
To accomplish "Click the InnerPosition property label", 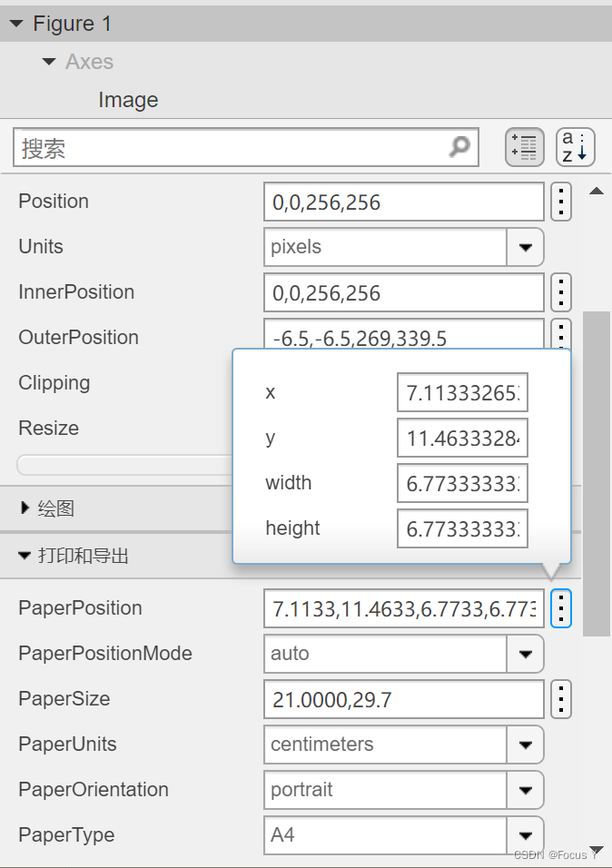I will tap(76, 291).
